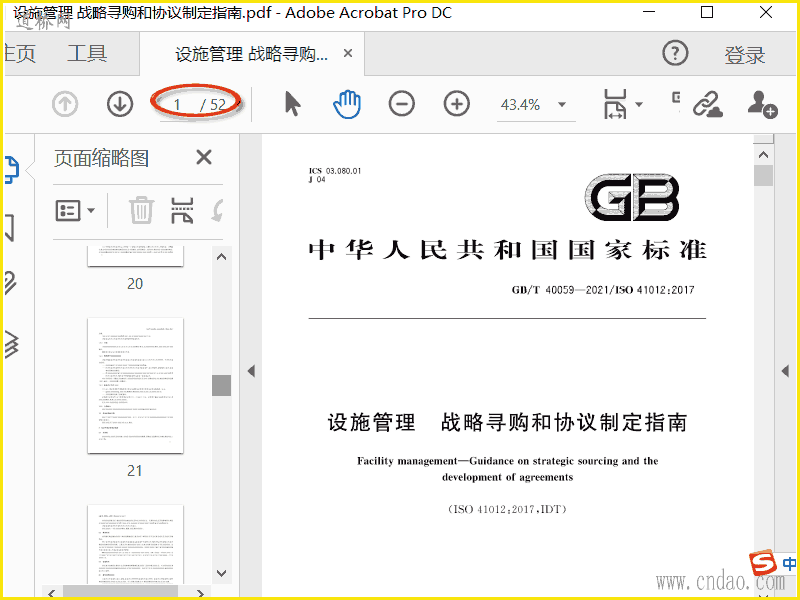Click the thumbnail panel scrollbar thumb

pos(221,385)
